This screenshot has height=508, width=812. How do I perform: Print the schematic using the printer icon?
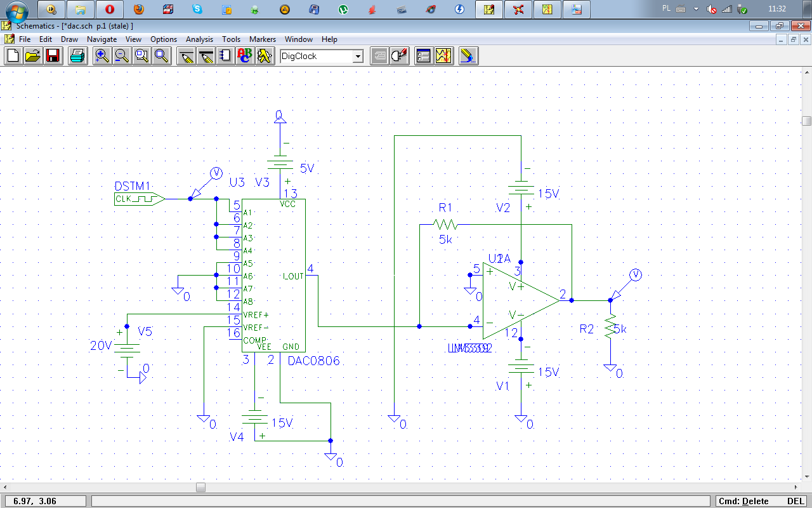coord(77,56)
